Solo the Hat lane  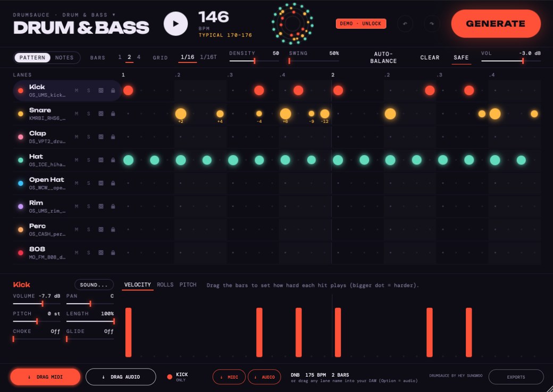click(88, 160)
